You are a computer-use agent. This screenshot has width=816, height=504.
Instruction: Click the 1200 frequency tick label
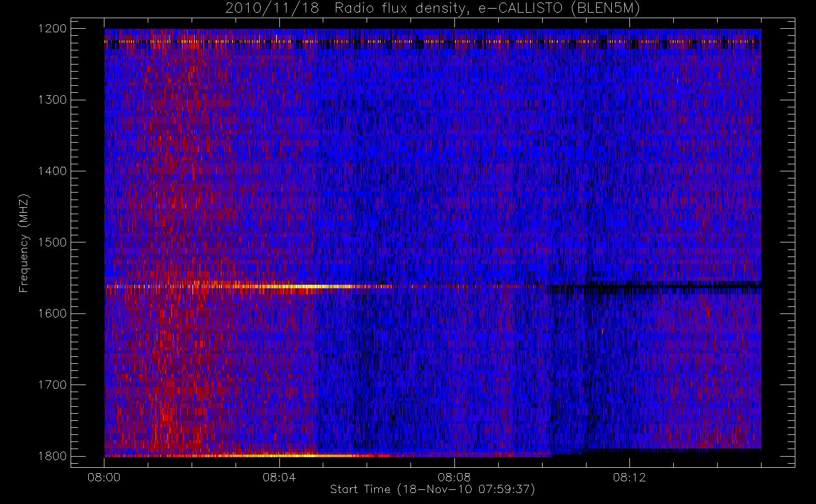(x=52, y=29)
